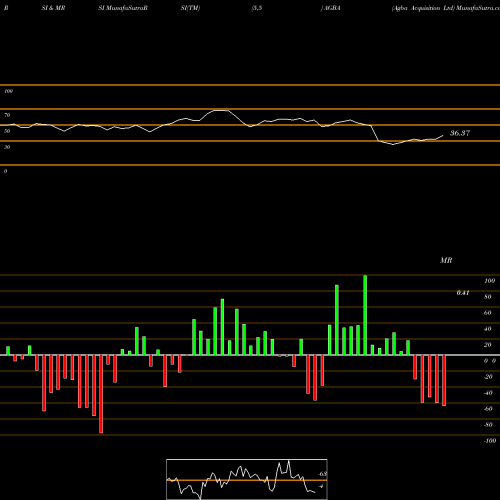The width and height of the screenshot is (500, 500).
Task: Click the MR axis 100 label on right
Action: coord(489,281)
